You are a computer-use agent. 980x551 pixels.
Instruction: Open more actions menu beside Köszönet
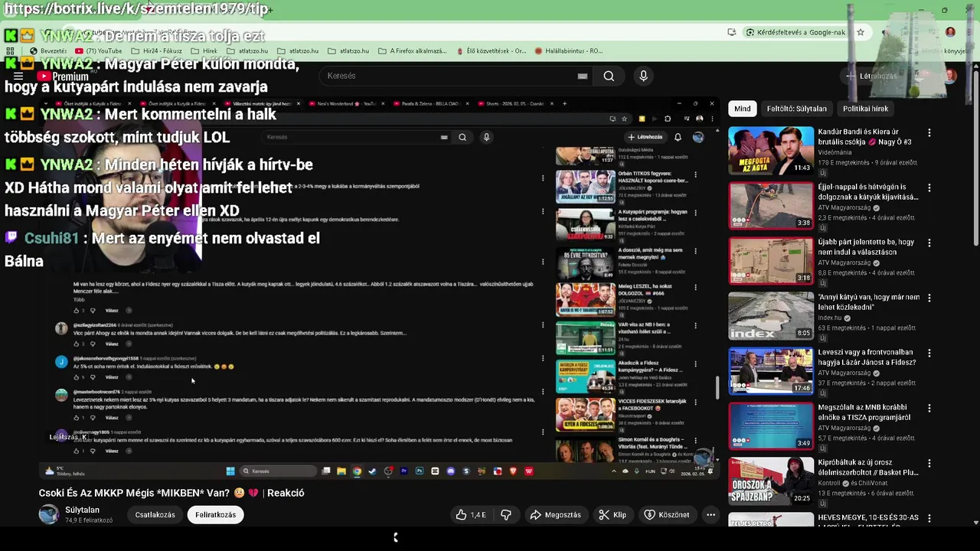click(x=710, y=515)
